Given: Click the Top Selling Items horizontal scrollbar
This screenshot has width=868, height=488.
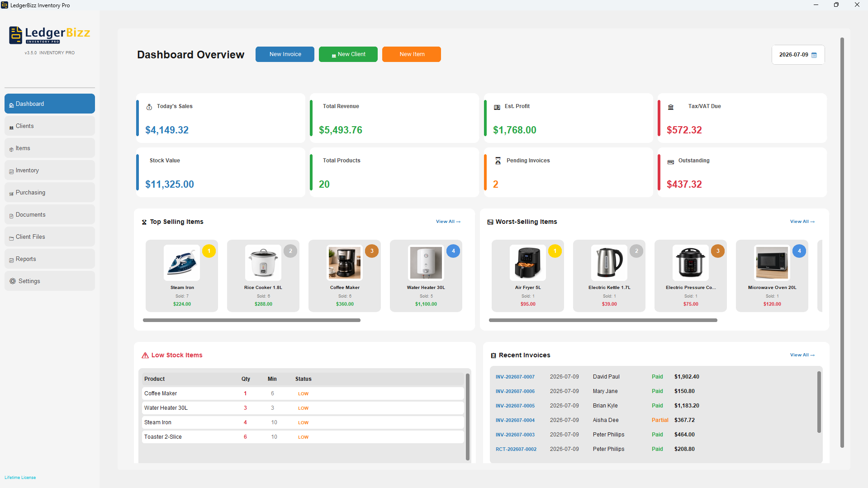Looking at the screenshot, I should [251, 320].
